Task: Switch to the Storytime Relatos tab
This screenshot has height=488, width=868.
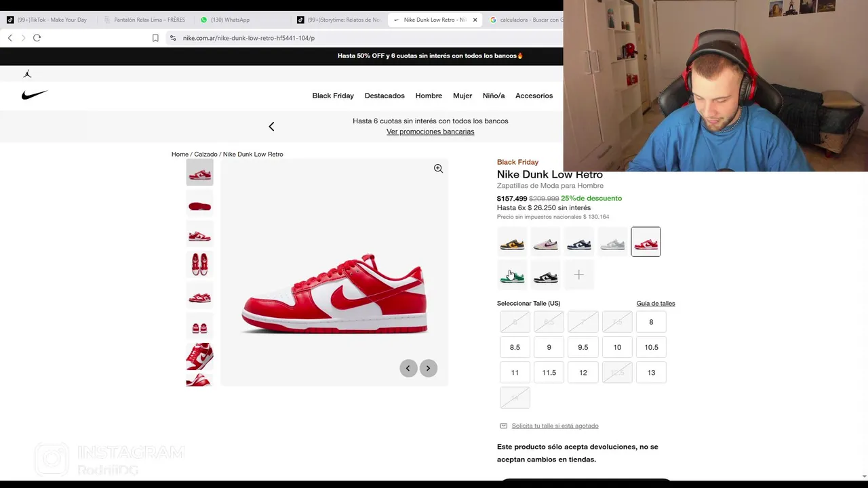Action: point(339,20)
